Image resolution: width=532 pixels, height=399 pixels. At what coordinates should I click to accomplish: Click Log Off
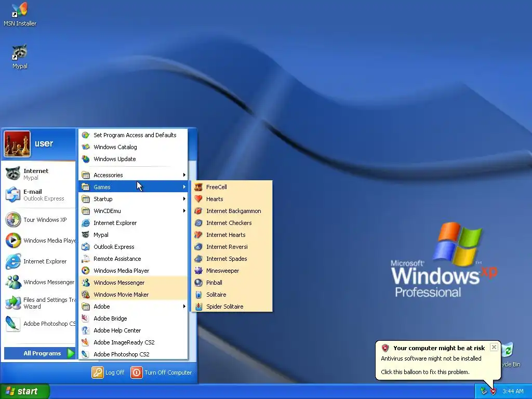click(x=108, y=373)
